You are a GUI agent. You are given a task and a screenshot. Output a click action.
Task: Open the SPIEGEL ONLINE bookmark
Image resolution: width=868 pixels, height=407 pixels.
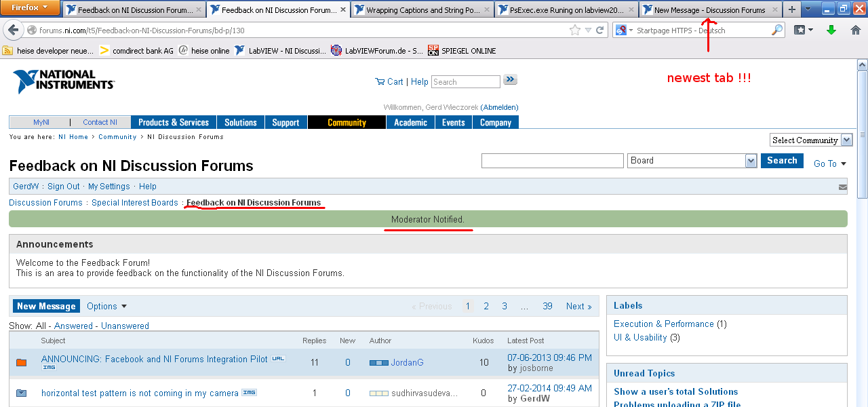[x=462, y=51]
